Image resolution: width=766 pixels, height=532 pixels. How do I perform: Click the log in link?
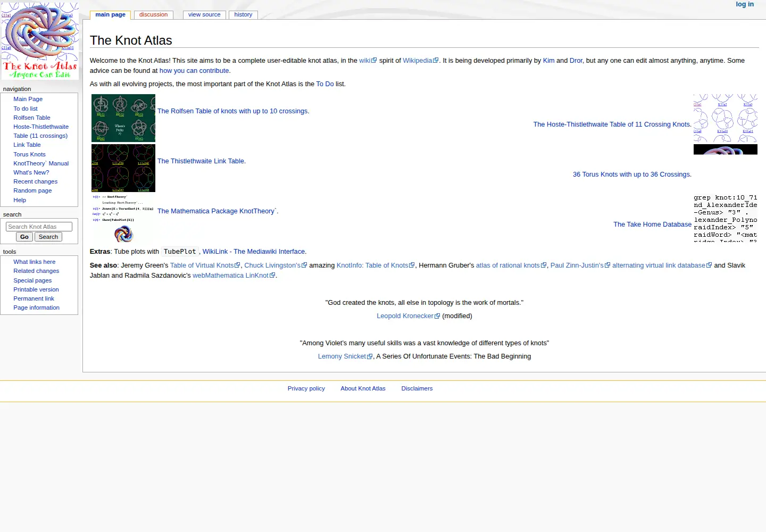(745, 4)
